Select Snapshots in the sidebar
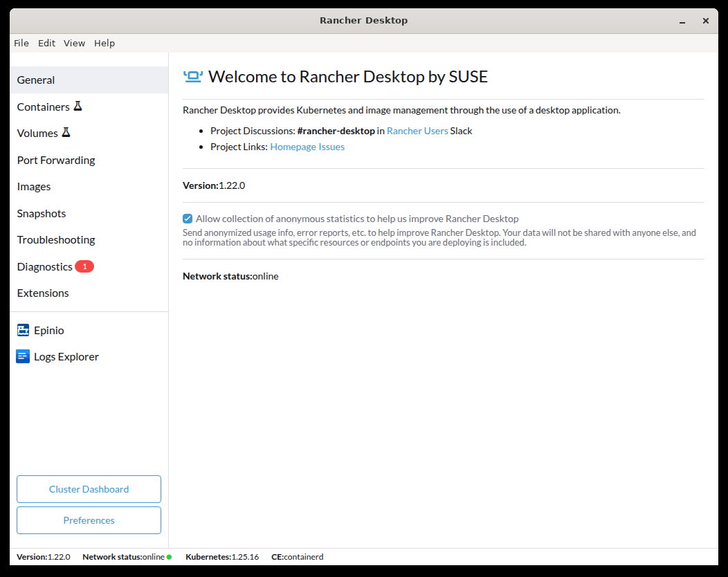The width and height of the screenshot is (728, 577). [x=42, y=213]
